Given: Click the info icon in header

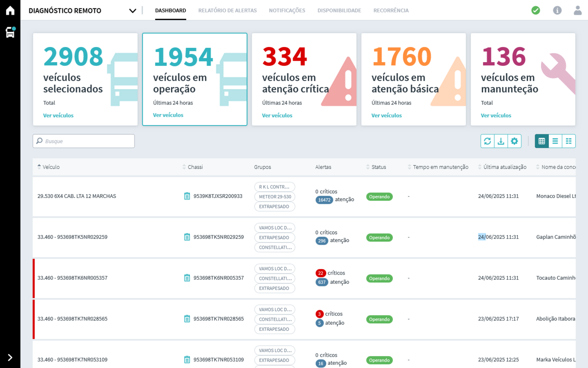Looking at the screenshot, I should 557,10.
